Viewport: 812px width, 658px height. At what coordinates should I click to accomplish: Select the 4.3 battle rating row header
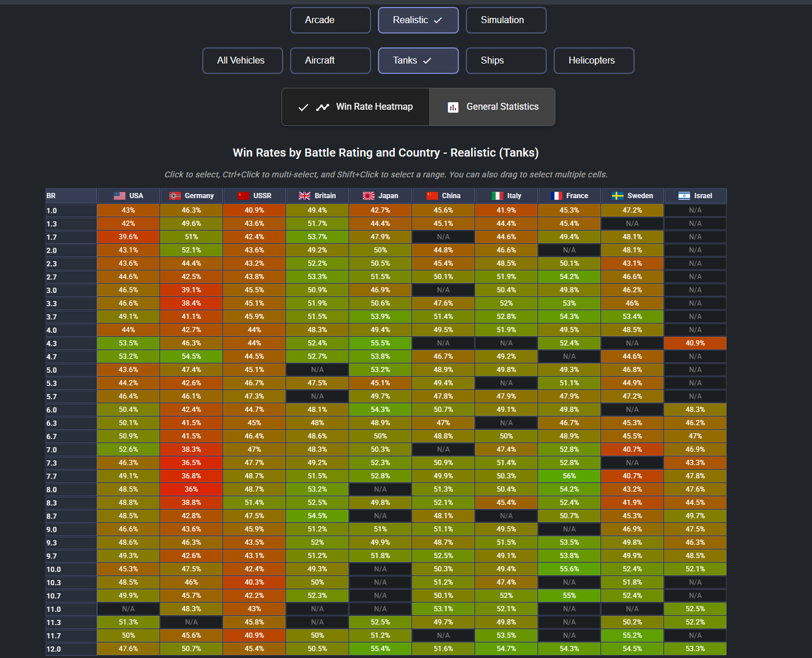tap(71, 344)
